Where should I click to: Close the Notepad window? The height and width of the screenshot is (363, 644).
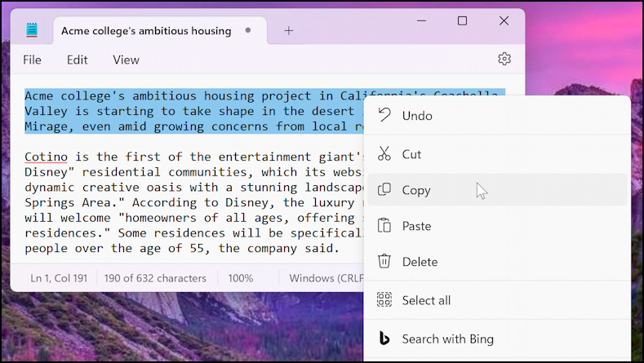tap(504, 20)
